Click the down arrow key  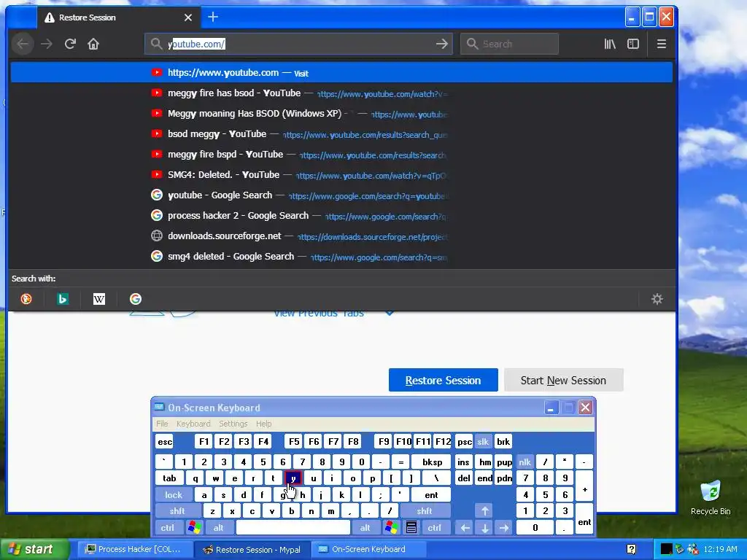[485, 528]
